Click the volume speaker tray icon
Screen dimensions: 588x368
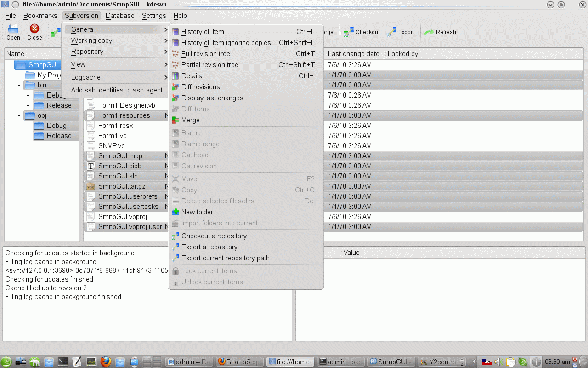pyautogui.click(x=498, y=362)
